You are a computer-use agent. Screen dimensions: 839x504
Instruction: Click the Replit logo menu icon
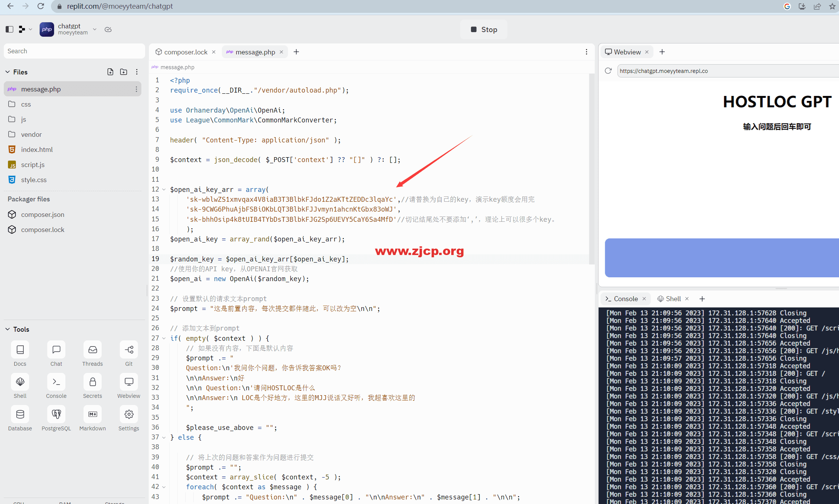(22, 29)
